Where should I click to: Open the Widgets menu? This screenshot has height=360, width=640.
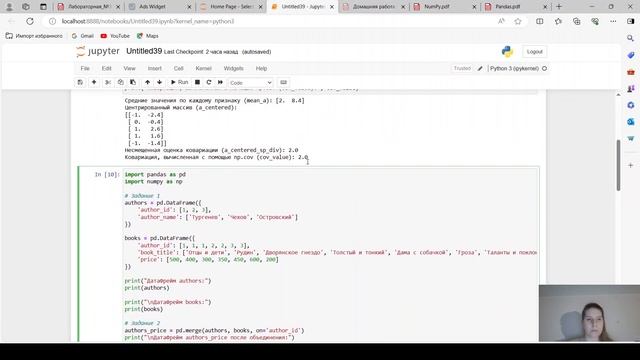[x=233, y=69]
